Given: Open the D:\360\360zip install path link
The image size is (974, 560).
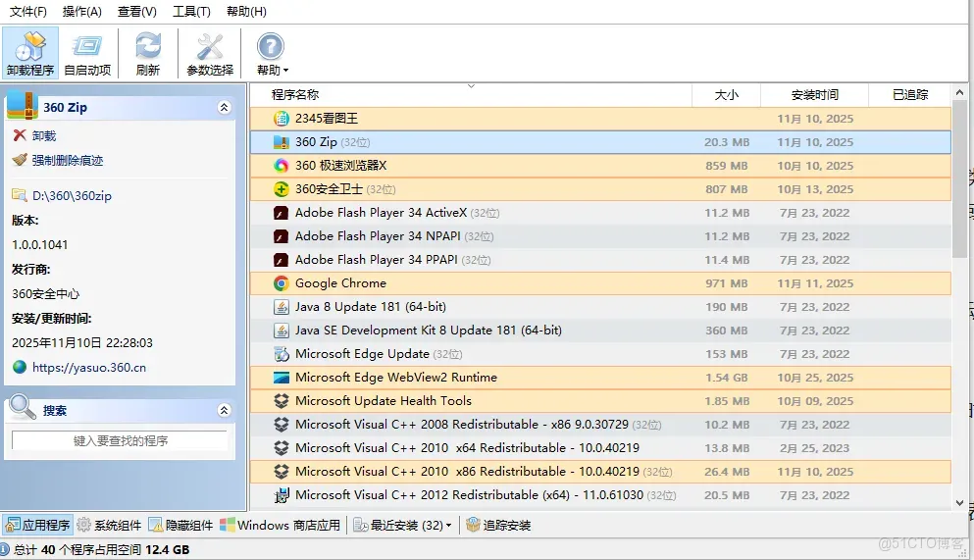Looking at the screenshot, I should [72, 195].
